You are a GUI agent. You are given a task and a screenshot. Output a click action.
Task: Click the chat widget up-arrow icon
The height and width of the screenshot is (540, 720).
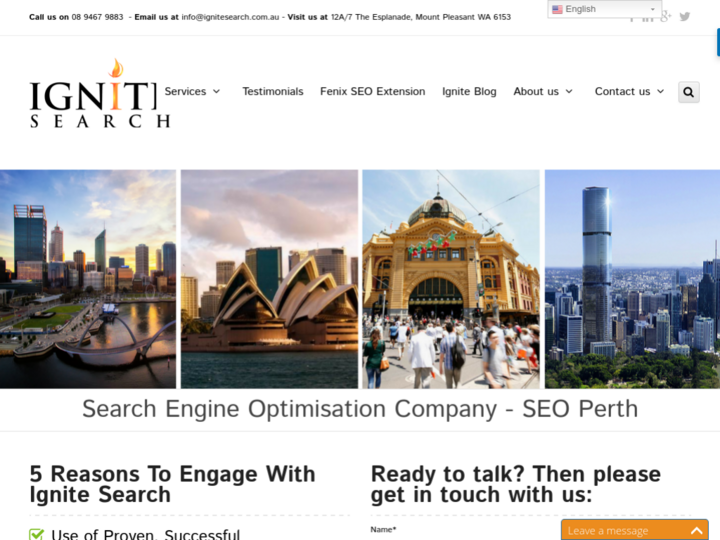[x=697, y=531]
